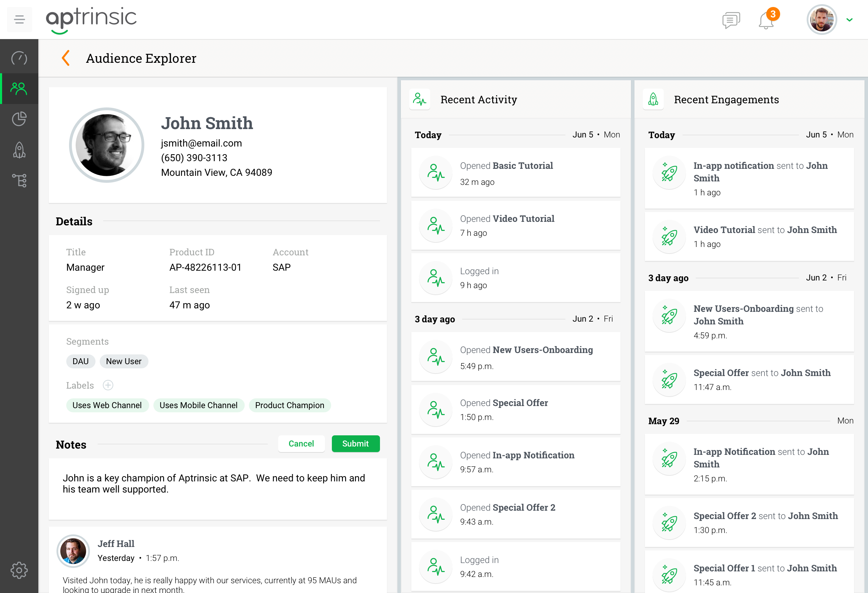Select the Audience users sidebar icon
868x593 pixels.
19,89
